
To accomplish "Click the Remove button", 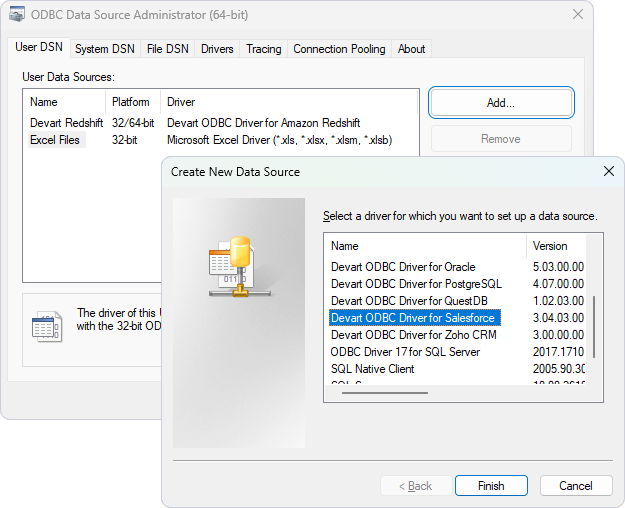I will [x=501, y=139].
